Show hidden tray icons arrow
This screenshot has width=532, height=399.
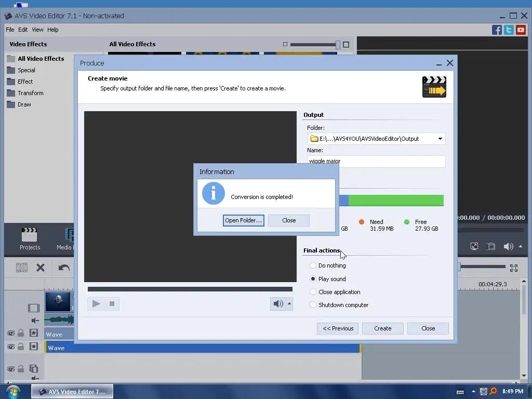tap(473, 392)
